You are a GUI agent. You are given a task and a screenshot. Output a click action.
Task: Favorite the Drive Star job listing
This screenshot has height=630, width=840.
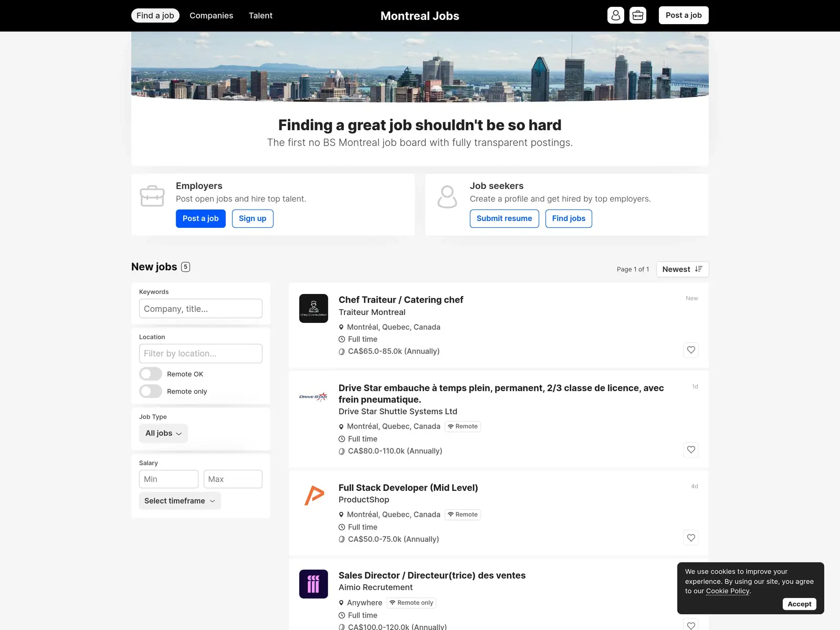pos(691,450)
